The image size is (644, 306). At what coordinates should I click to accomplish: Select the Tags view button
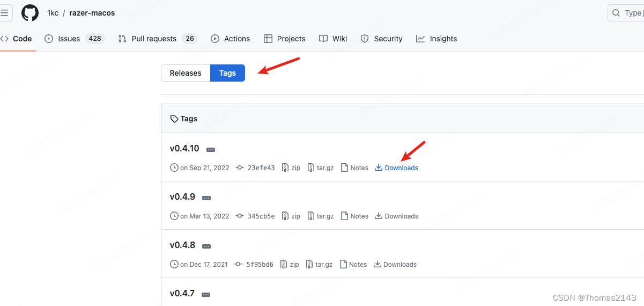pyautogui.click(x=227, y=73)
